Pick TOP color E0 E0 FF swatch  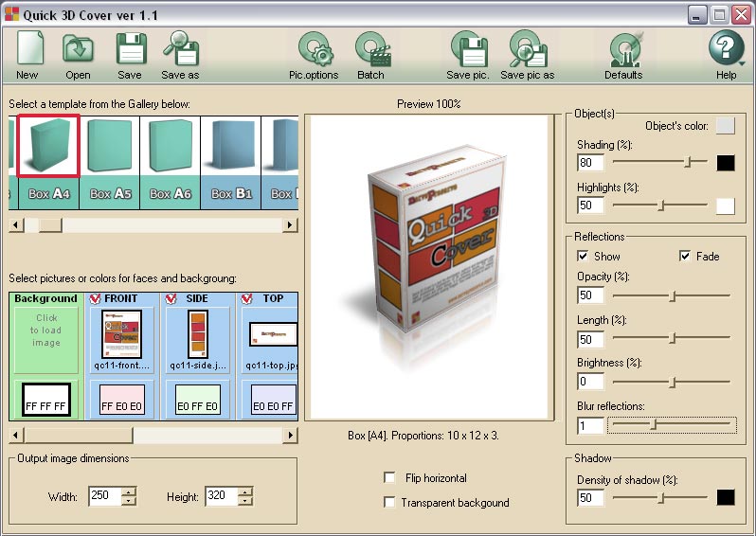coord(273,400)
